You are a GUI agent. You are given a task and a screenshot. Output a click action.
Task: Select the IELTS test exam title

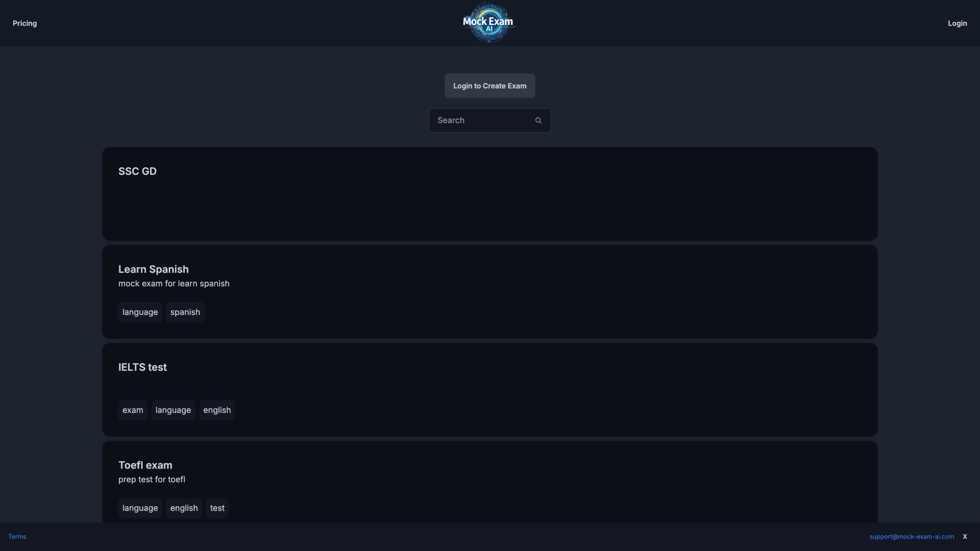coord(142,367)
